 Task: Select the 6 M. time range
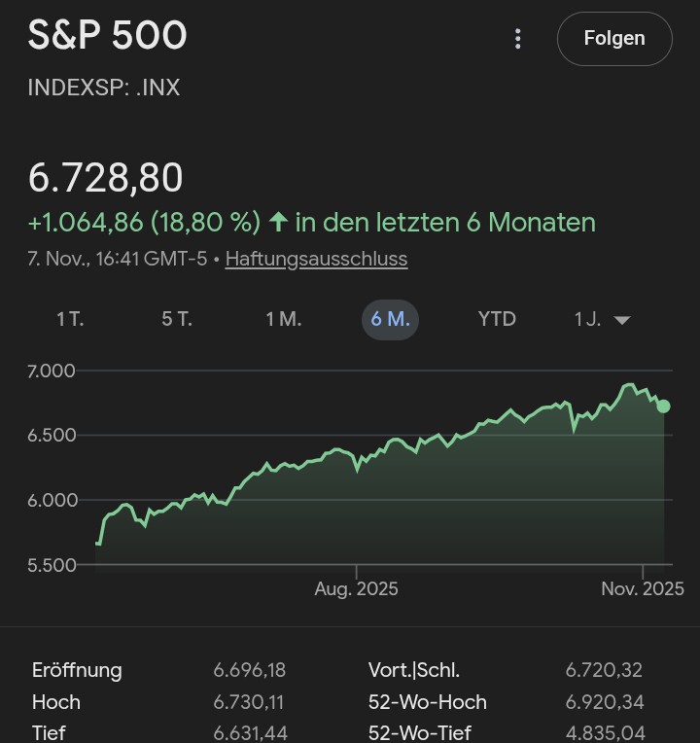(x=390, y=320)
